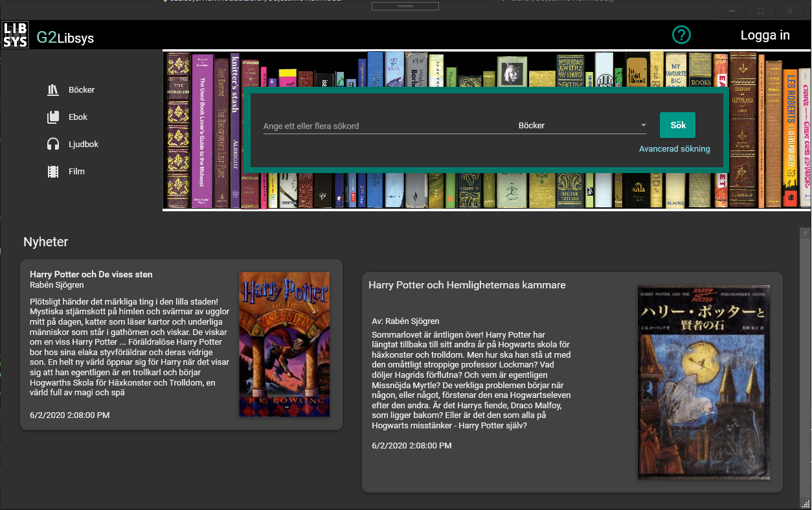This screenshot has height=510, width=812.
Task: Minimize the Libsys window
Action: pyautogui.click(x=732, y=11)
